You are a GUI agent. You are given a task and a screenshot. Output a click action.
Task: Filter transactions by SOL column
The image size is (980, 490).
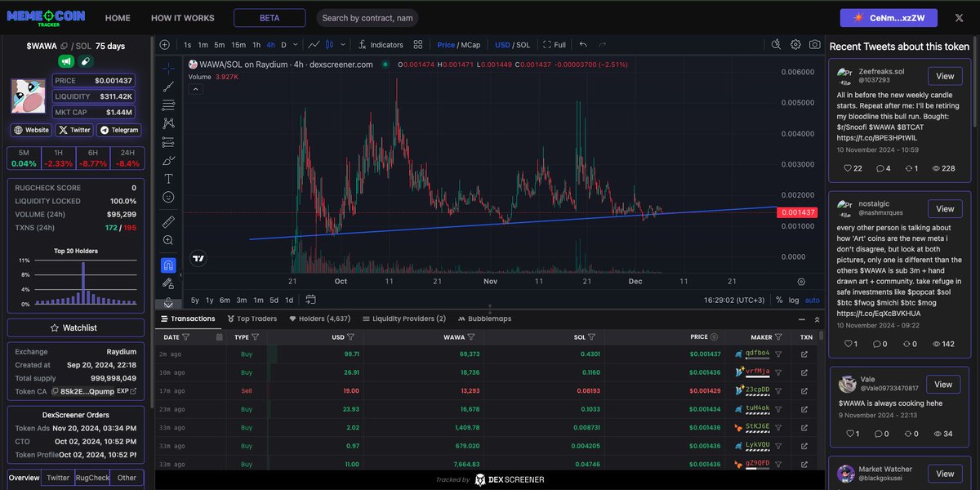coord(592,336)
